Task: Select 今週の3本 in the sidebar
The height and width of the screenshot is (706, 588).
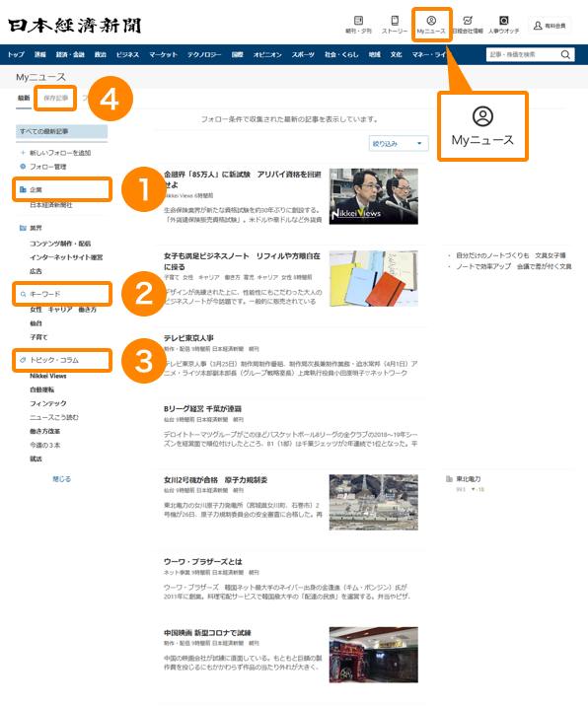Action: [x=45, y=445]
